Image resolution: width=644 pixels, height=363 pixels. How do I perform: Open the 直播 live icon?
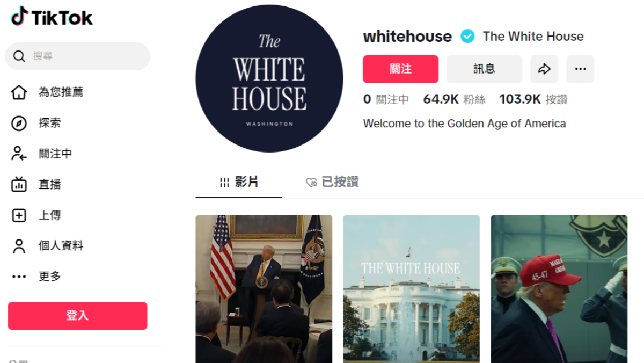(19, 184)
